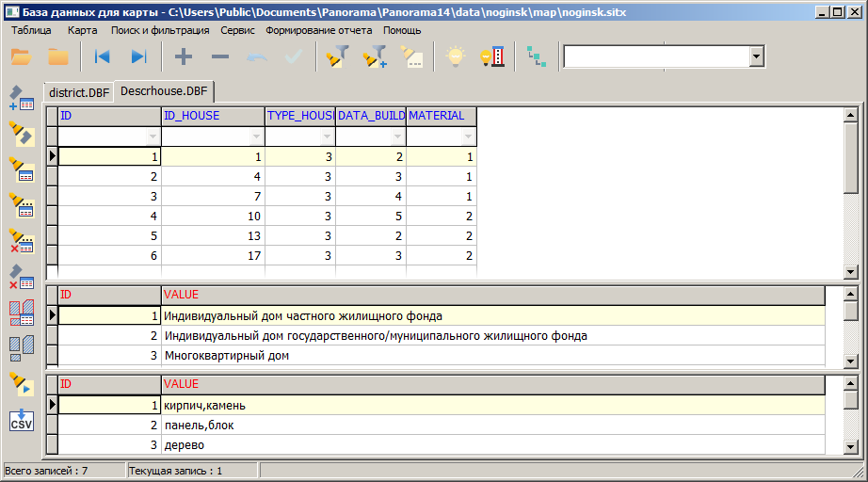Click the filter with plus icon
This screenshot has height=482, width=868.
coord(375,56)
